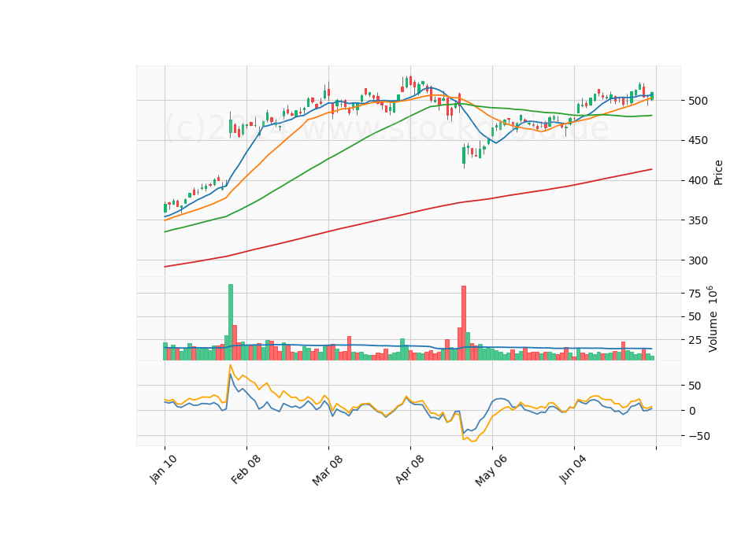756x543 pixels.
Task: Click the May 06 date label
Action: (491, 470)
